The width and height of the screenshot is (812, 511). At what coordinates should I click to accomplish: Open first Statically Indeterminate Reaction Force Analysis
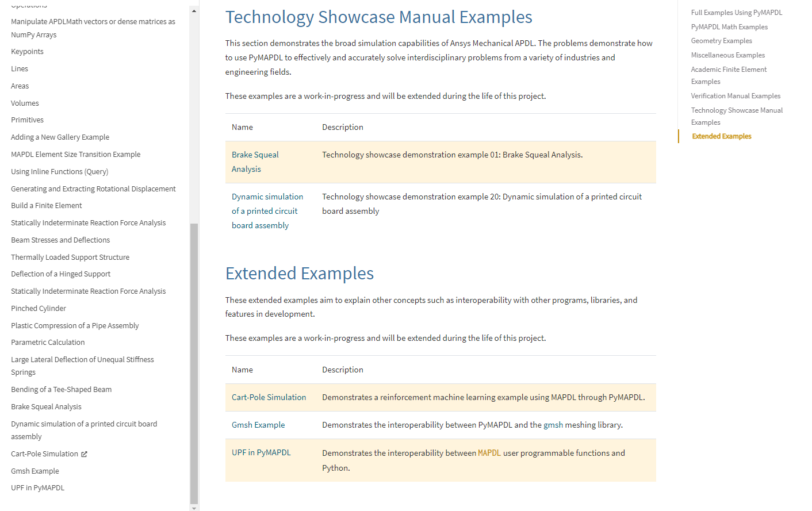pos(88,223)
